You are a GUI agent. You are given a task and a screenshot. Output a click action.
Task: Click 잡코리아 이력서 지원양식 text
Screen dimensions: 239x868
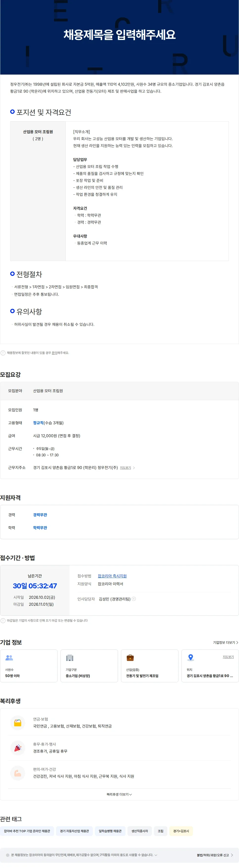pyautogui.click(x=110, y=584)
